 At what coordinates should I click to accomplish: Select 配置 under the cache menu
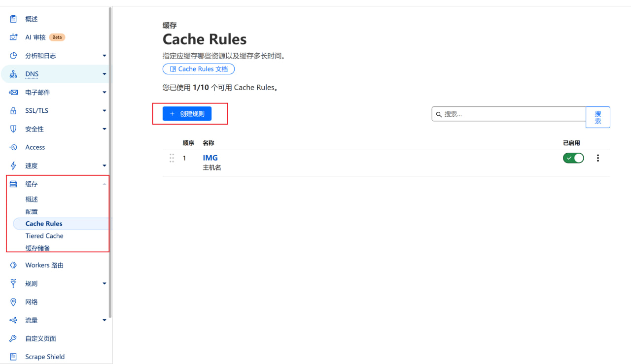click(32, 211)
